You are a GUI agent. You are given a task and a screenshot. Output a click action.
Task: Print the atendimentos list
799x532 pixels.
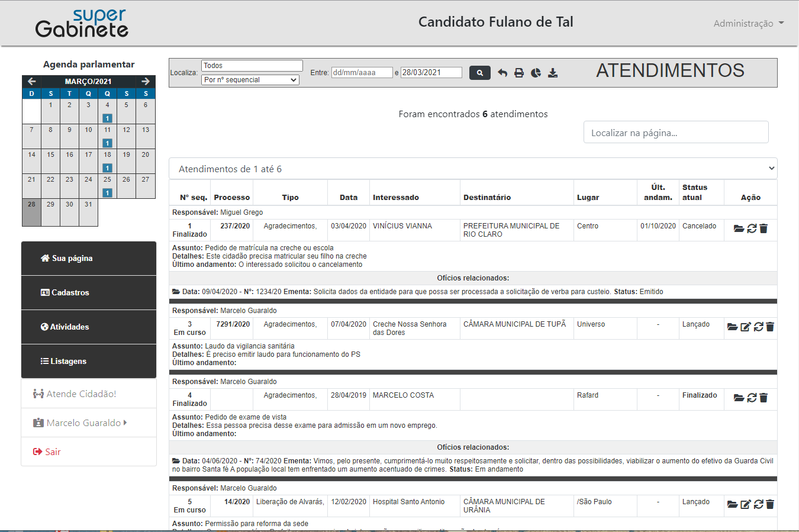coord(519,73)
